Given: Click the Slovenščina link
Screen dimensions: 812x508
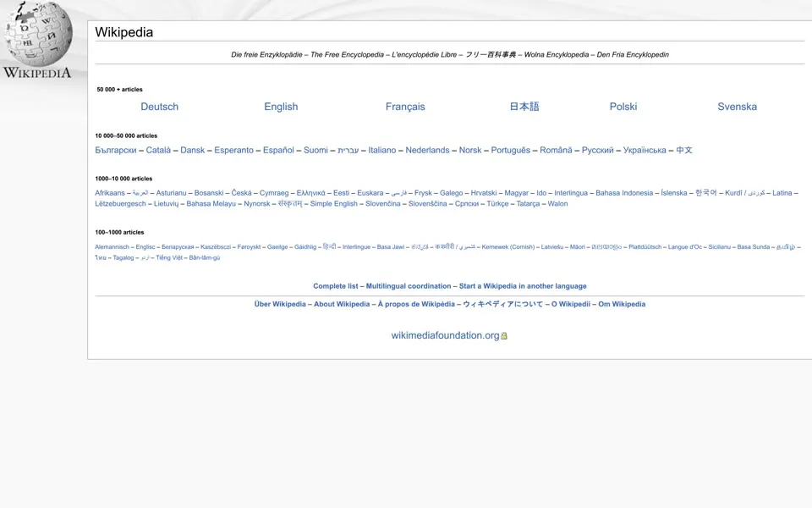Looking at the screenshot, I should point(427,204).
